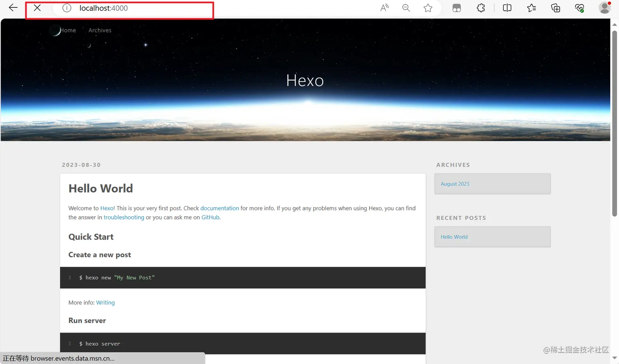Image resolution: width=619 pixels, height=364 pixels.
Task: Click the Quick Start heading
Action: [91, 237]
